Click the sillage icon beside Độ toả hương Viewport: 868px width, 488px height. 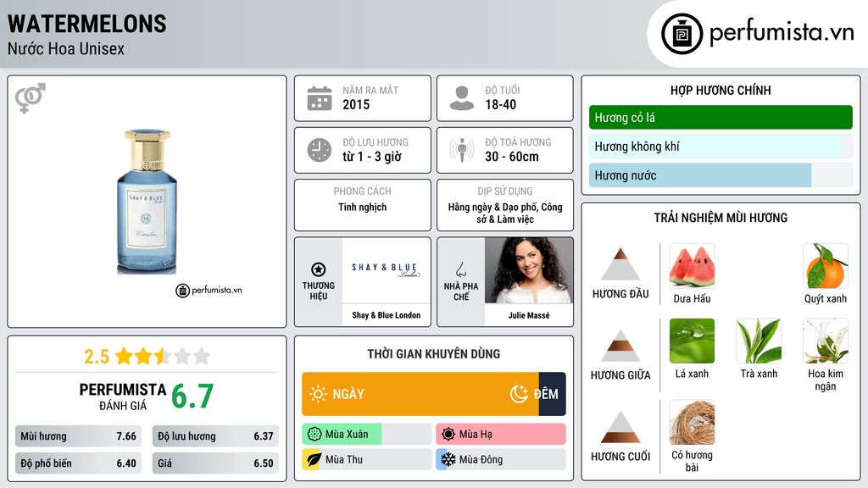(x=462, y=151)
